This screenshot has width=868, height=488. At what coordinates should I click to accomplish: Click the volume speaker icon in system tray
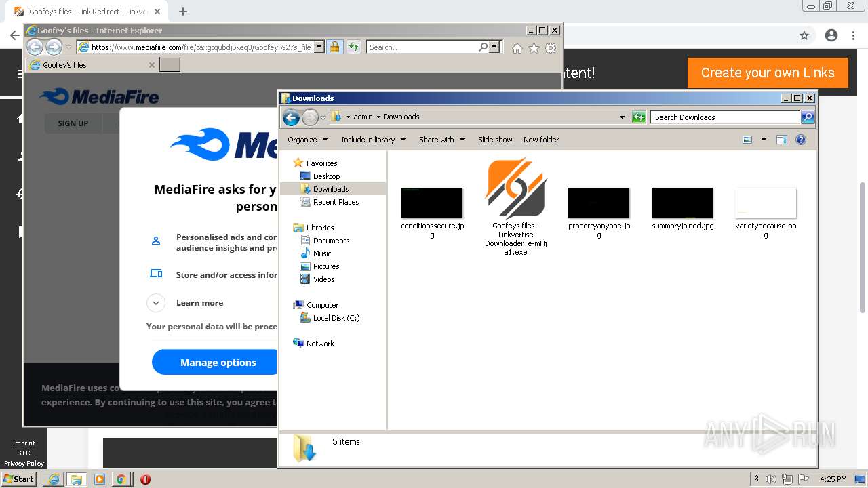point(771,479)
